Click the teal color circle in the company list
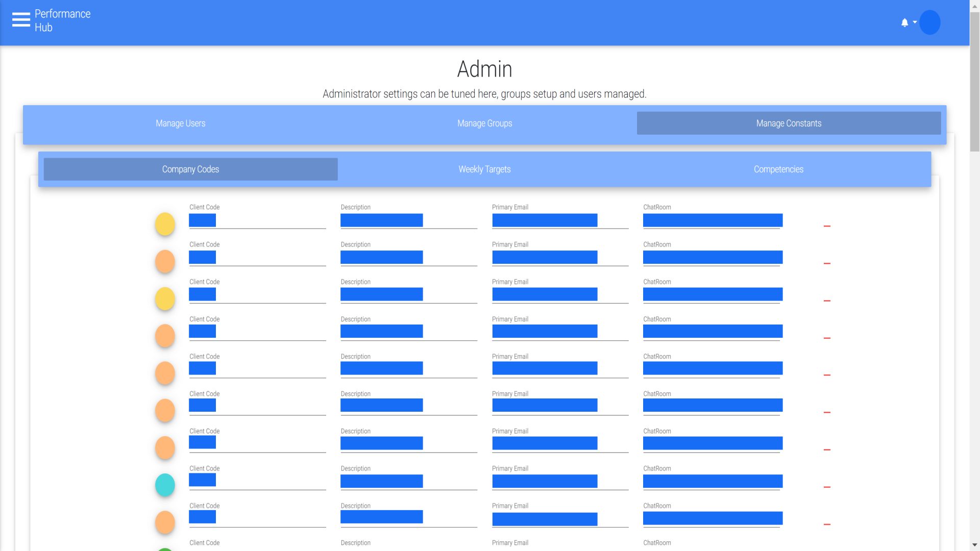The height and width of the screenshot is (551, 980). (165, 485)
